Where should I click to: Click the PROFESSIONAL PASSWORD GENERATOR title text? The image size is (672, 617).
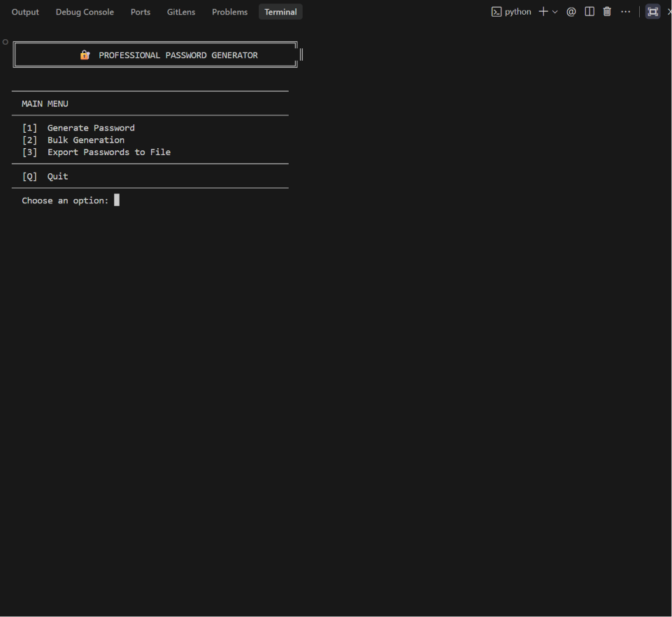click(x=178, y=55)
